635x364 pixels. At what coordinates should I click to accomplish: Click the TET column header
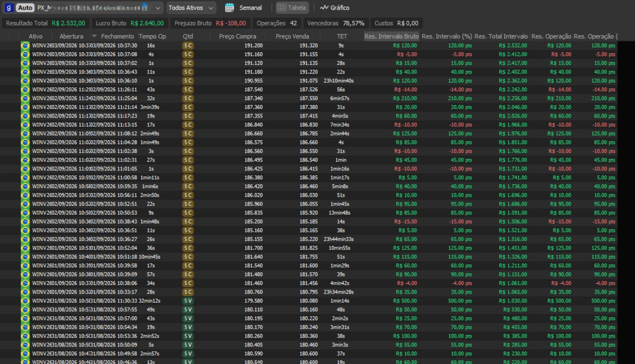coord(342,37)
